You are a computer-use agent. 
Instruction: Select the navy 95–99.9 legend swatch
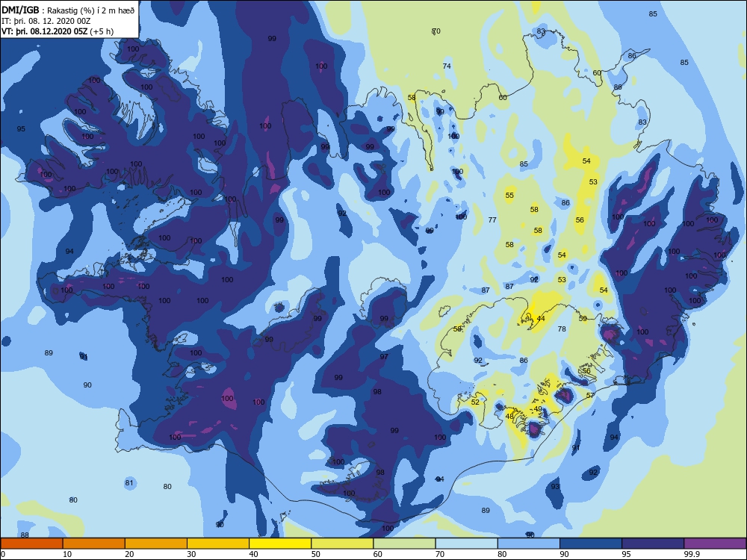click(653, 544)
